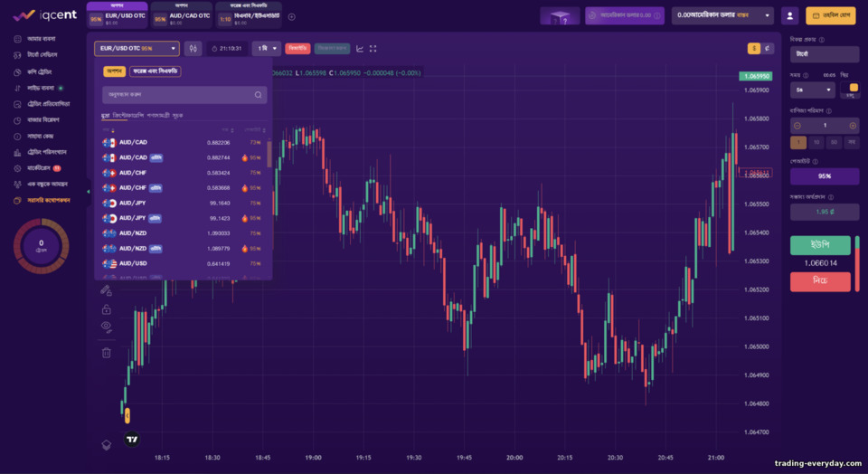
Task: Open the 1 minute timeframe dropdown
Action: [266, 49]
